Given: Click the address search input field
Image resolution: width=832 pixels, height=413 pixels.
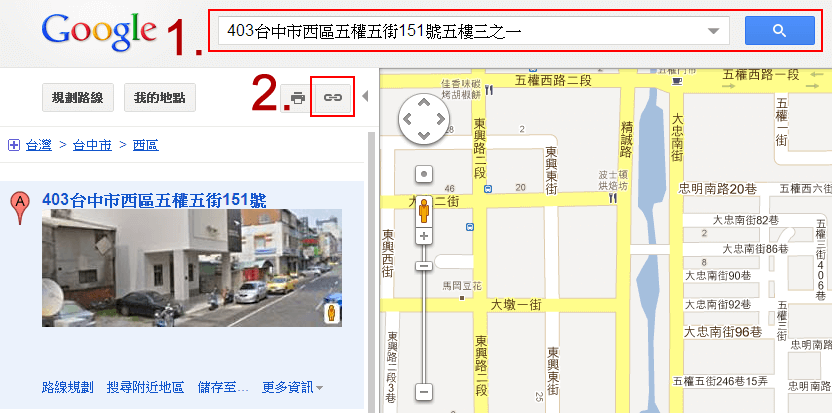Looking at the screenshot, I should pyautogui.click(x=462, y=30).
